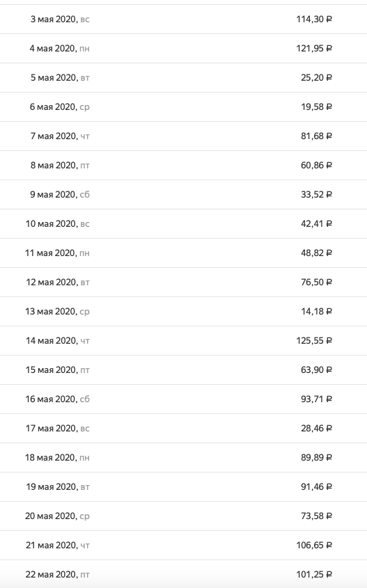Click the 89,89 ₽ amount
The height and width of the screenshot is (588, 367).
tap(316, 458)
